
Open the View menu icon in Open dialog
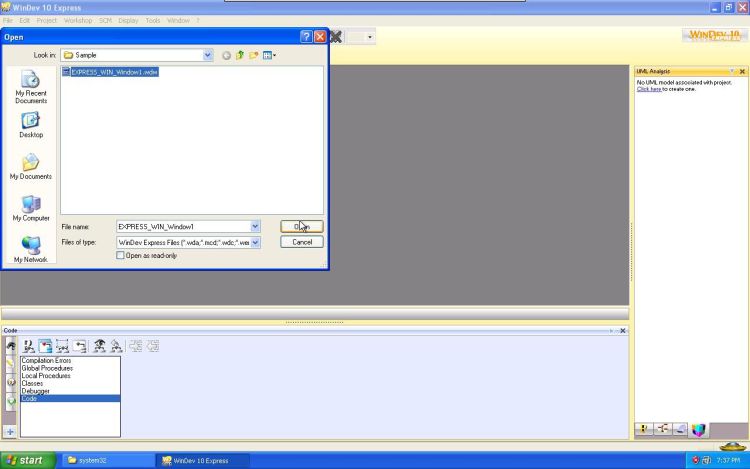point(269,55)
